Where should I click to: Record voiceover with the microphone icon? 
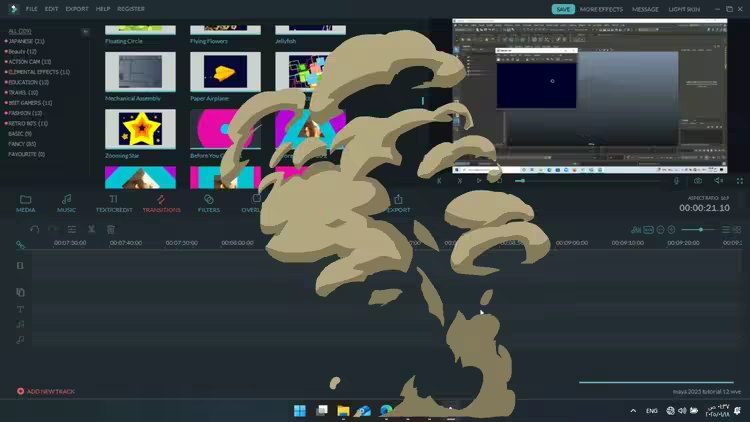coord(676,181)
